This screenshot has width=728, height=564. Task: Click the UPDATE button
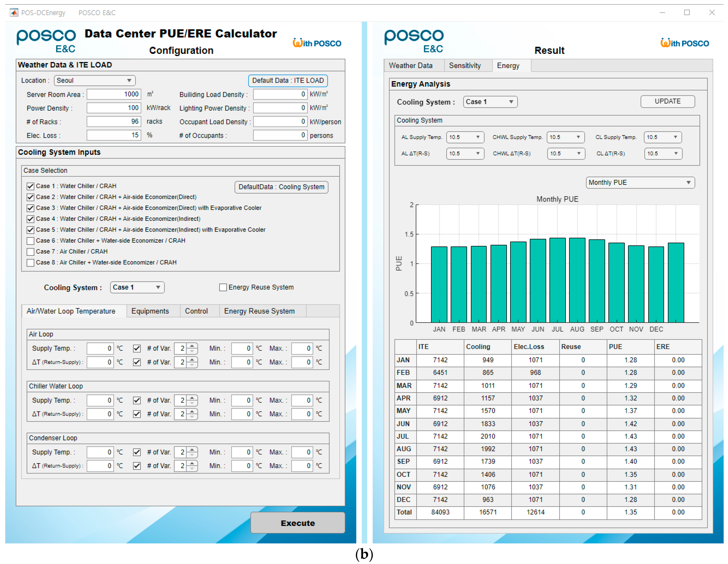667,101
